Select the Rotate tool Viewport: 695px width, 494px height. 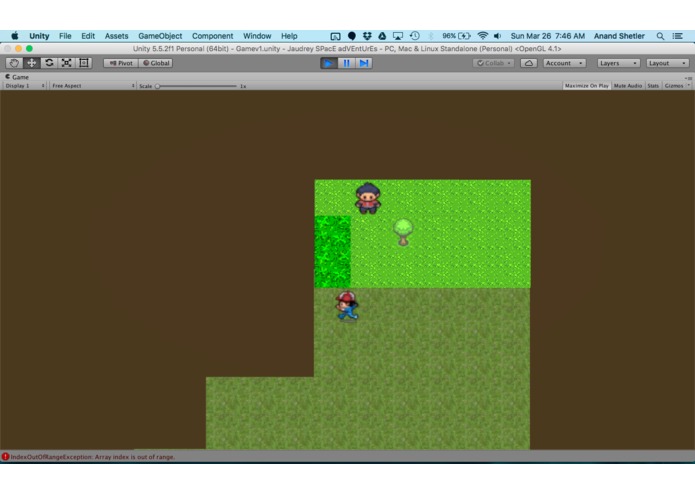[x=49, y=63]
